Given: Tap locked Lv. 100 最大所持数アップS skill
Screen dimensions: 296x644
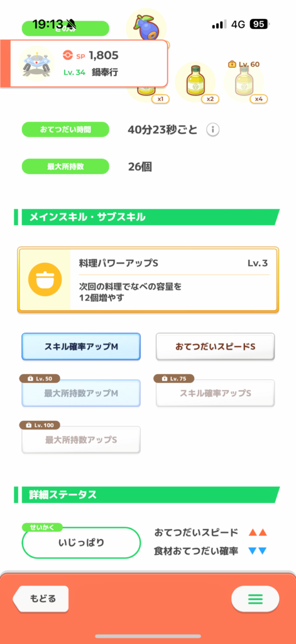Looking at the screenshot, I should click(x=81, y=440).
